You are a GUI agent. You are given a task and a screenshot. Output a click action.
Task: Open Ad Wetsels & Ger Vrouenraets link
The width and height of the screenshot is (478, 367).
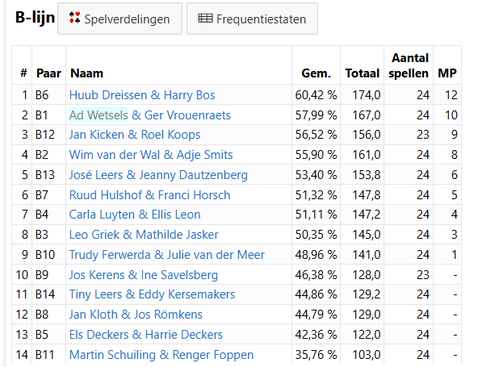point(150,115)
